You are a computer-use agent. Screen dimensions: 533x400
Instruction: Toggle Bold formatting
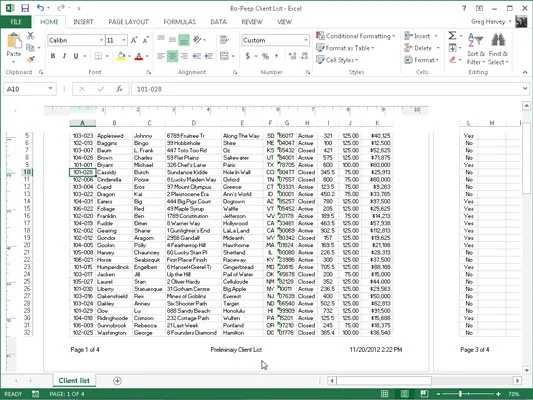(x=53, y=56)
